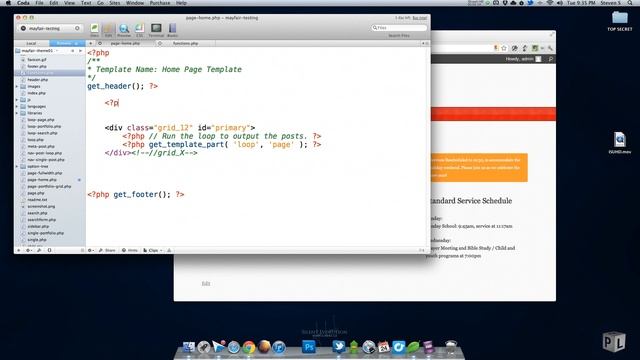Expand the option-tree folder
This screenshot has width=640, height=360.
17,167
